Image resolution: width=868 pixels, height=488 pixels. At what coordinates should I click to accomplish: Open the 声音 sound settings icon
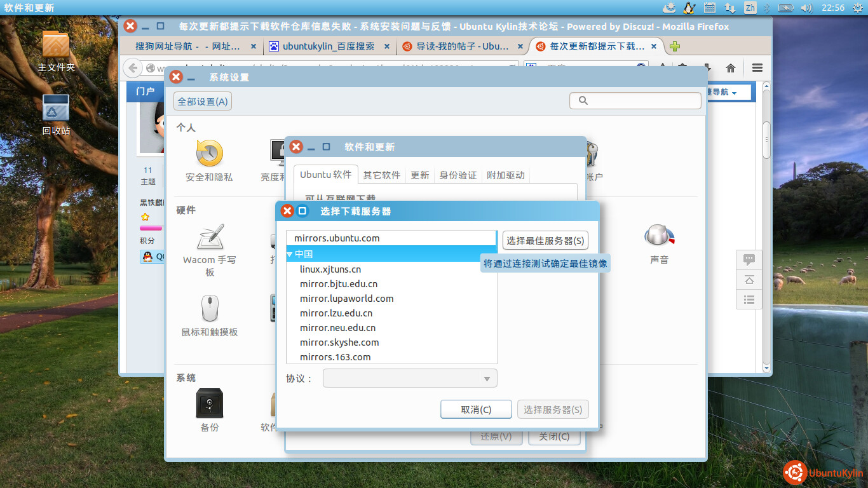point(658,236)
